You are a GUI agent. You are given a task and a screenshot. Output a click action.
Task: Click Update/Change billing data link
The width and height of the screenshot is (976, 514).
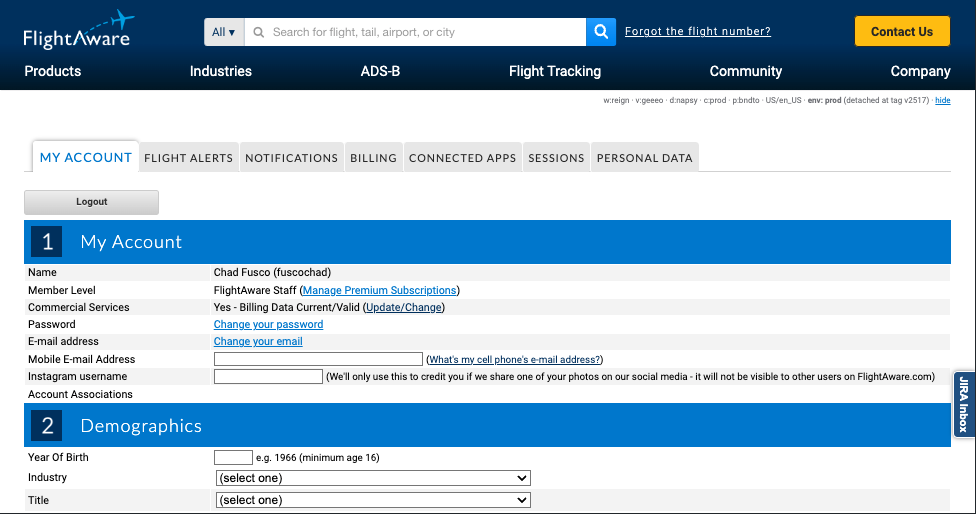click(404, 307)
